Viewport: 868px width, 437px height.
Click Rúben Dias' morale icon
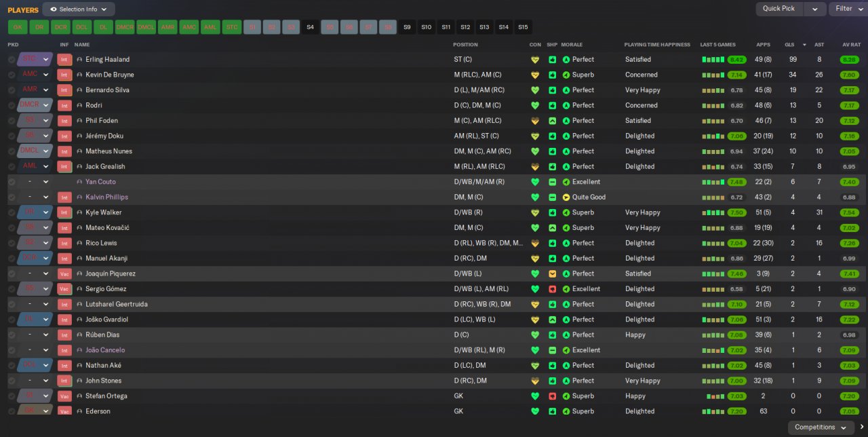(x=566, y=335)
